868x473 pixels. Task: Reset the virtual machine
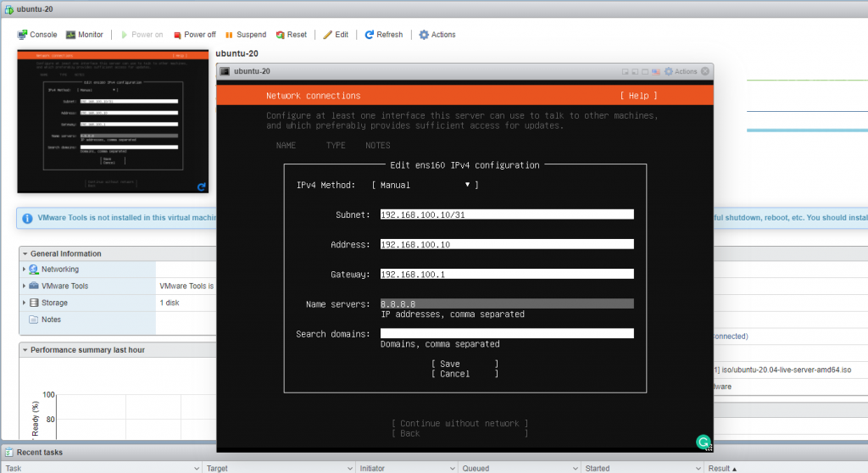pos(292,35)
